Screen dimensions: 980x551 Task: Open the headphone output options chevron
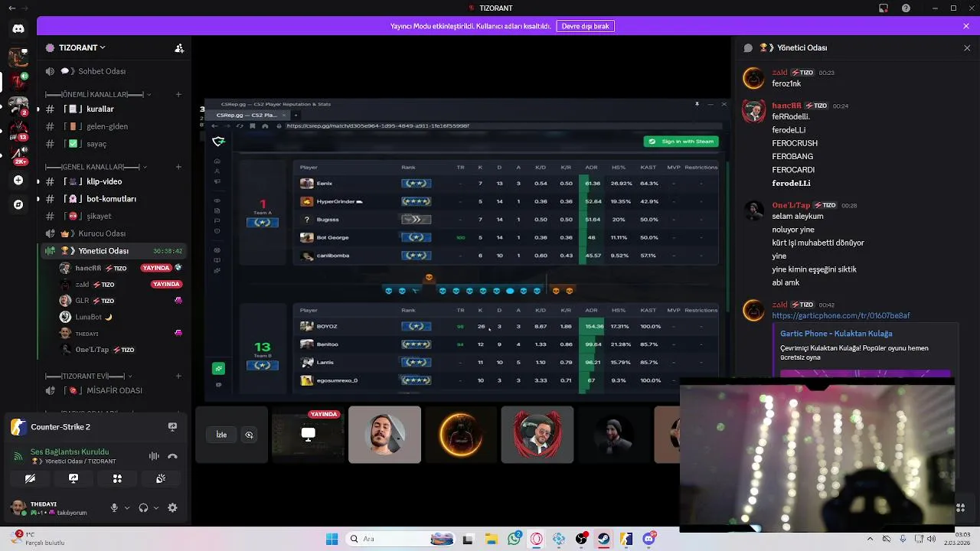tap(156, 507)
